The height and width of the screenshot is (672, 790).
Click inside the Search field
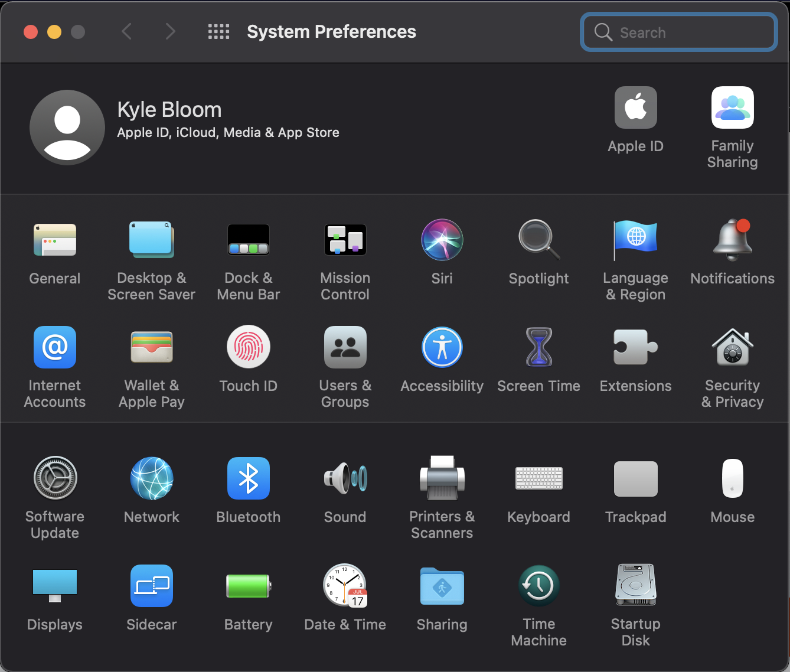pos(679,32)
